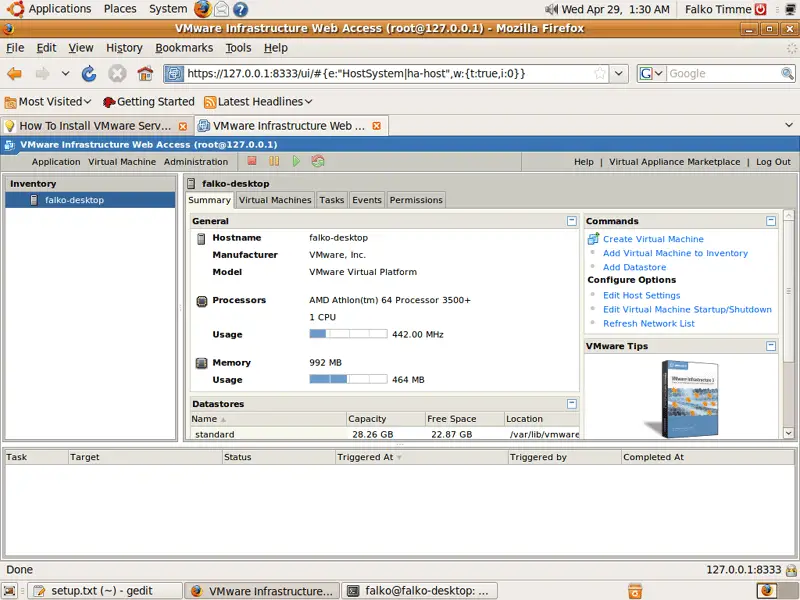
Task: Click the red power icon beside Falko Timme
Action: click(761, 9)
